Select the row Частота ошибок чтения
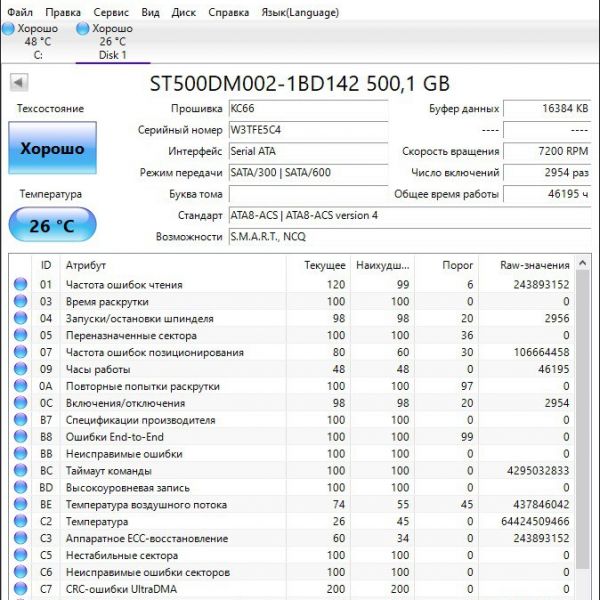600x600 pixels. (x=292, y=284)
